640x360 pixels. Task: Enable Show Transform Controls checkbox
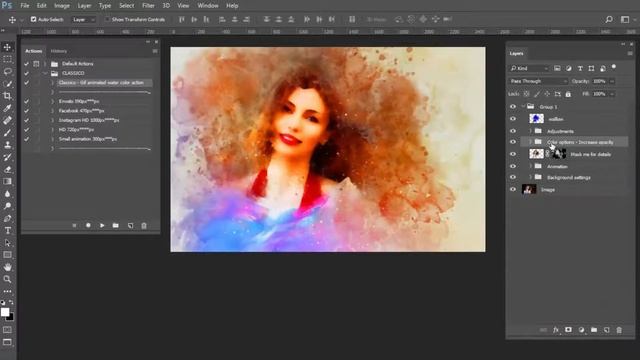[x=107, y=19]
